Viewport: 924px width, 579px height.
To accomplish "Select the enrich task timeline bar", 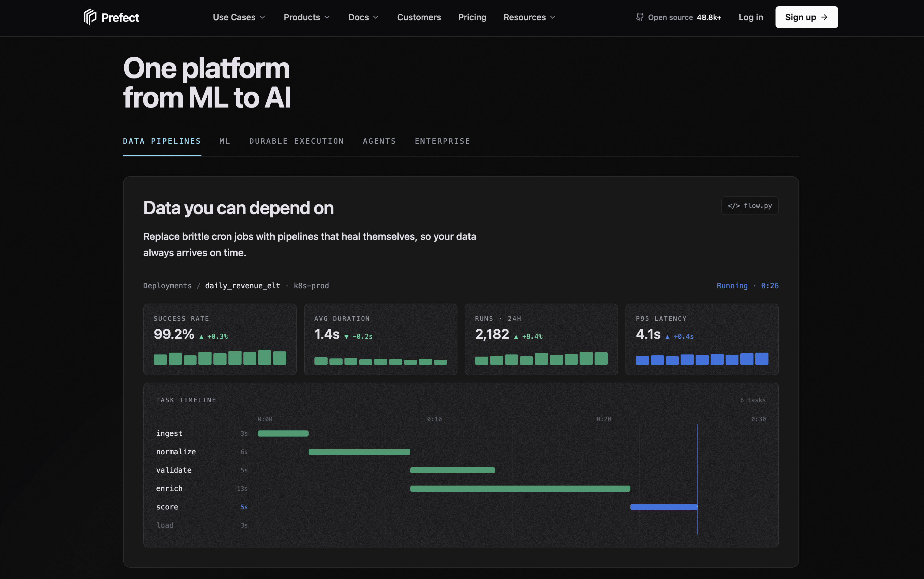I will click(x=520, y=489).
